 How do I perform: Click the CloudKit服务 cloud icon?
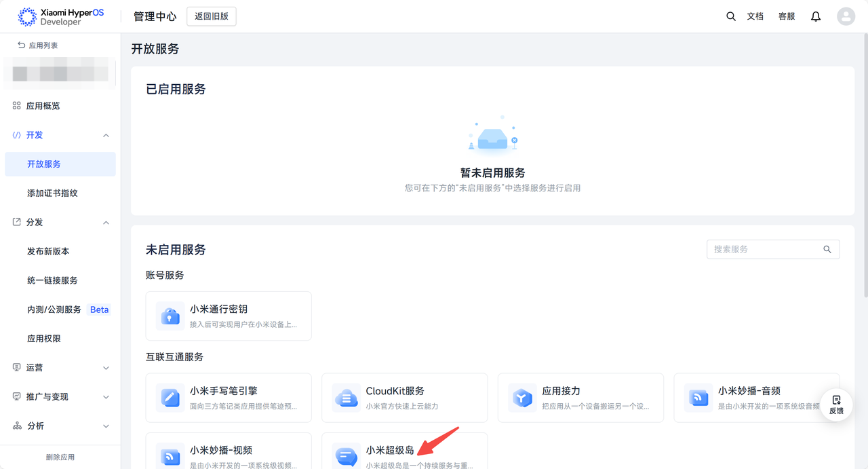click(x=346, y=398)
